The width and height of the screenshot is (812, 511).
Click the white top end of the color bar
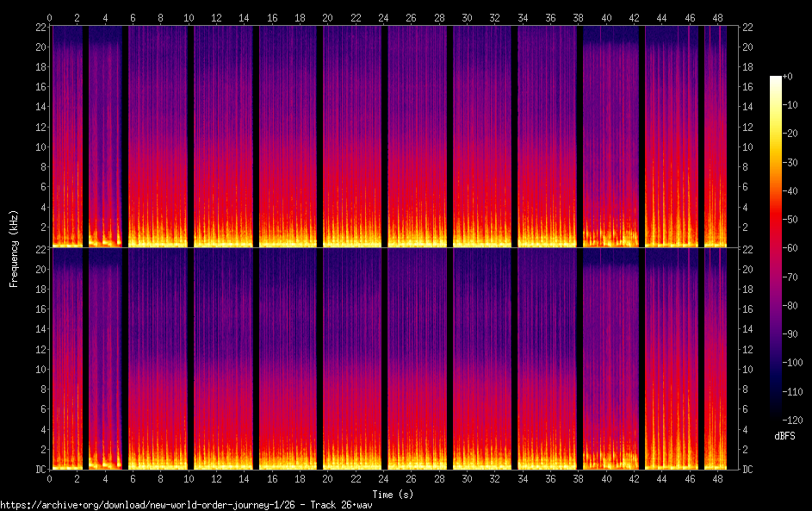776,79
